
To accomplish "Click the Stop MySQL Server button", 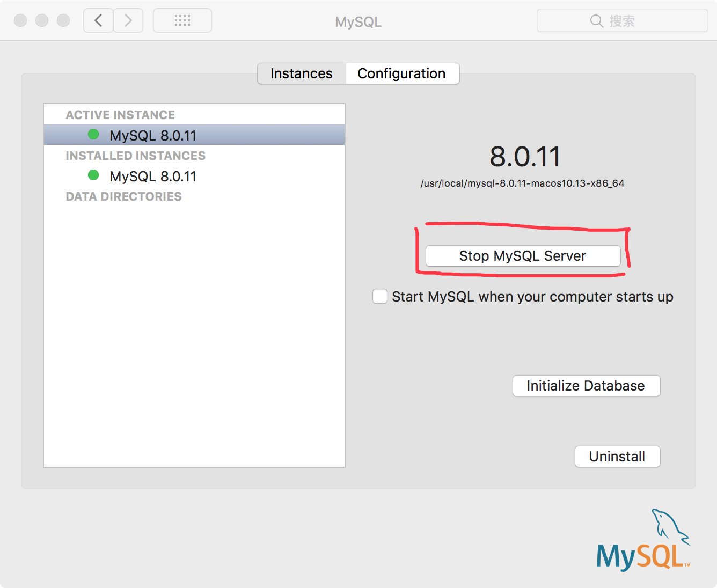I will pos(523,256).
